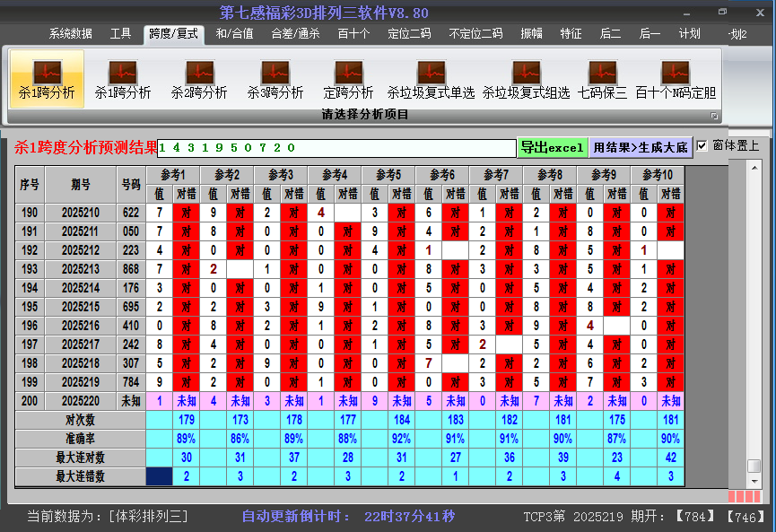Image resolution: width=776 pixels, height=532 pixels.
Task: Expand the ribbon group launcher icon
Action: (714, 116)
